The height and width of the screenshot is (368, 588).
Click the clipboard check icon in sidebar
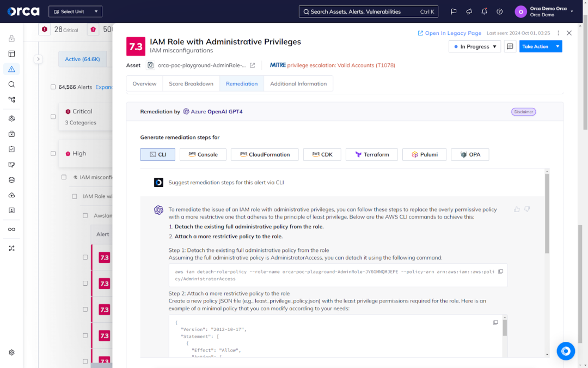pos(11,149)
